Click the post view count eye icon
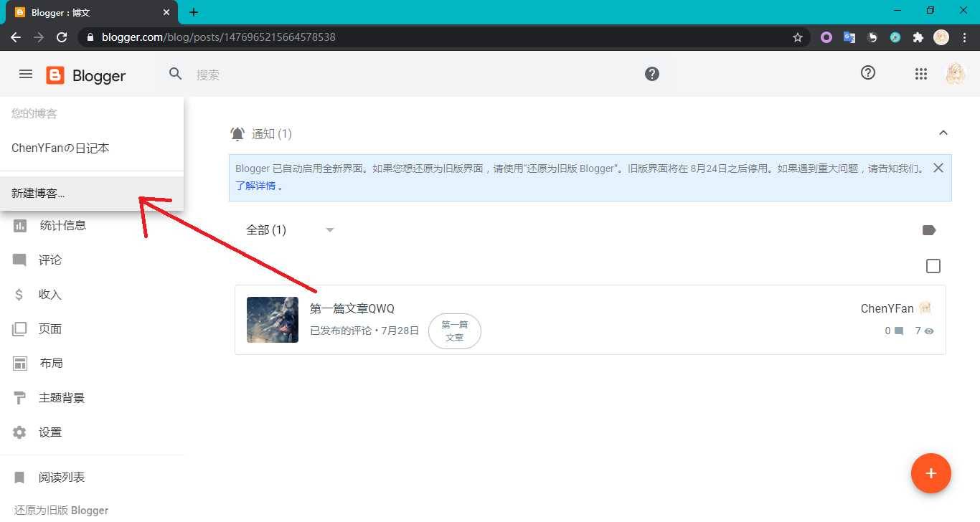Viewport: 980px width, 522px height. click(x=929, y=331)
